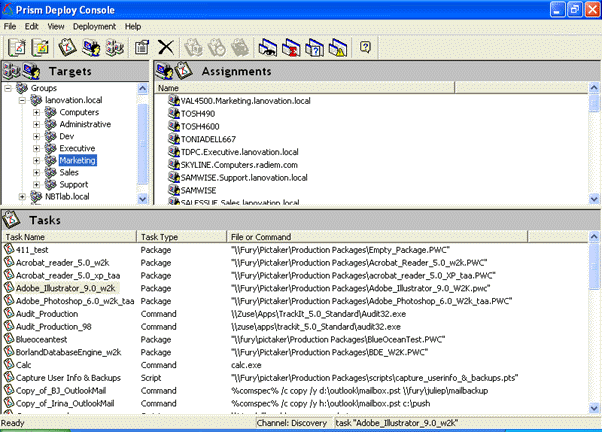Image resolution: width=602 pixels, height=432 pixels.
Task: Select SKYLINE.Computers.radiem.com assignment
Action: [239, 165]
